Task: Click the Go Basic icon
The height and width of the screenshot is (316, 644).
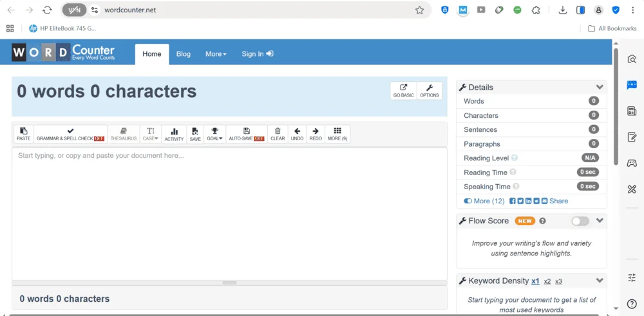Action: pos(403,91)
